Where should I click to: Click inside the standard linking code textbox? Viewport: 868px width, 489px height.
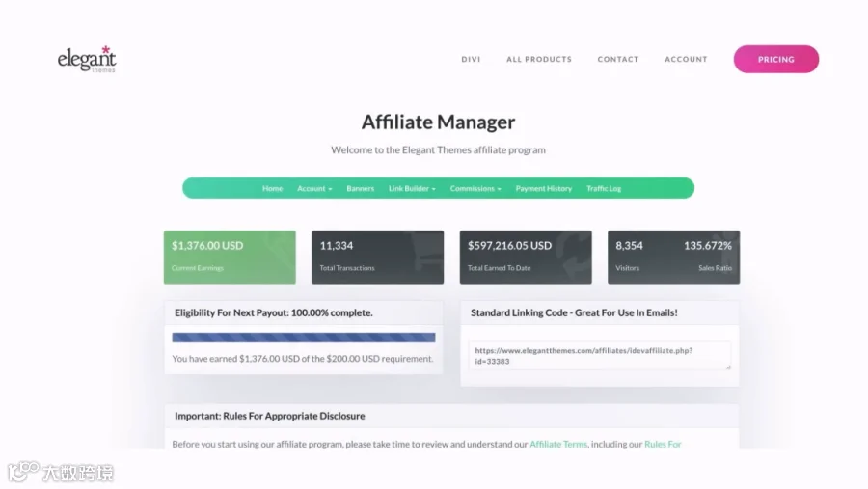[x=599, y=356]
